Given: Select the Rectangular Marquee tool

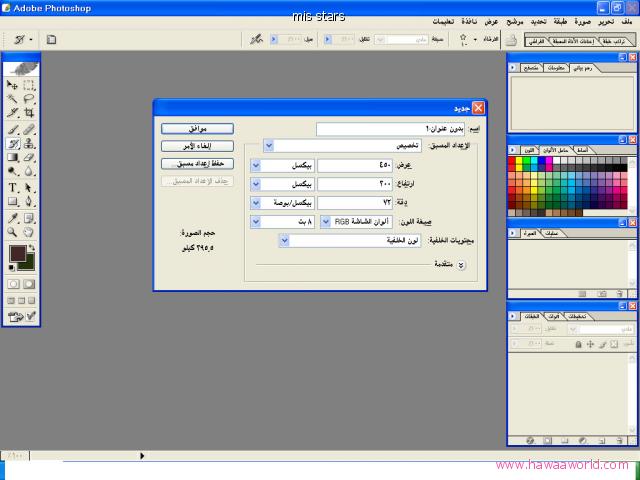Looking at the screenshot, I should [29, 86].
